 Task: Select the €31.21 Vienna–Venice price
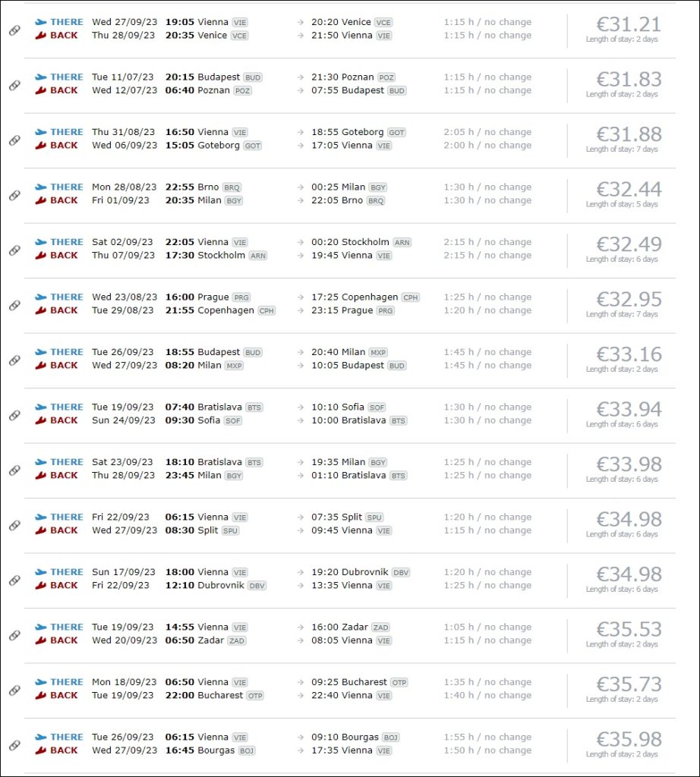tap(629, 24)
